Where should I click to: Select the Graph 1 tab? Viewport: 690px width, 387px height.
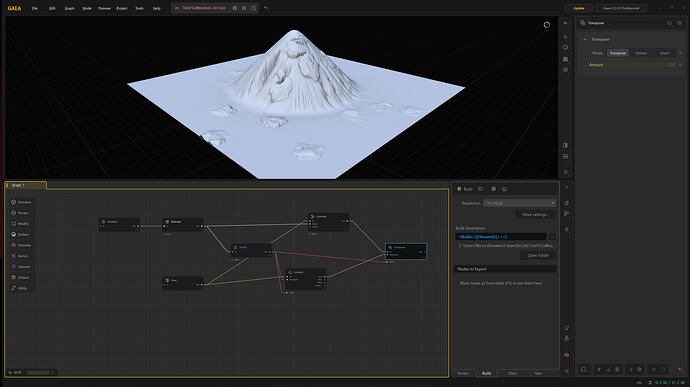(25, 185)
